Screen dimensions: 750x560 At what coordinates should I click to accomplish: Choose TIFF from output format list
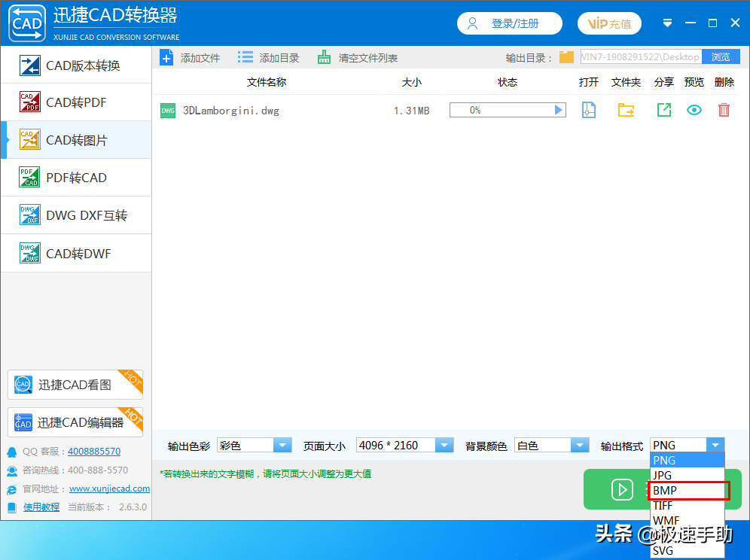687,506
